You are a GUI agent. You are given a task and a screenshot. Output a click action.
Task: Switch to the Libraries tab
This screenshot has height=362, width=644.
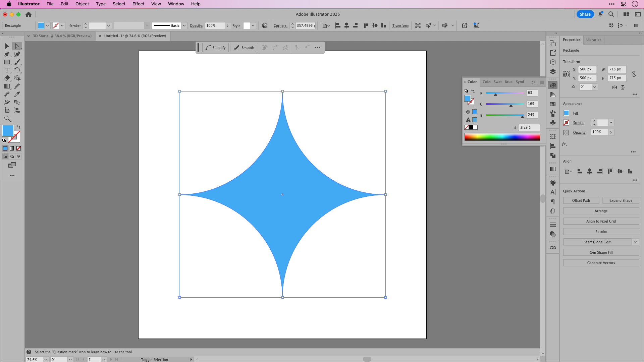click(x=593, y=40)
